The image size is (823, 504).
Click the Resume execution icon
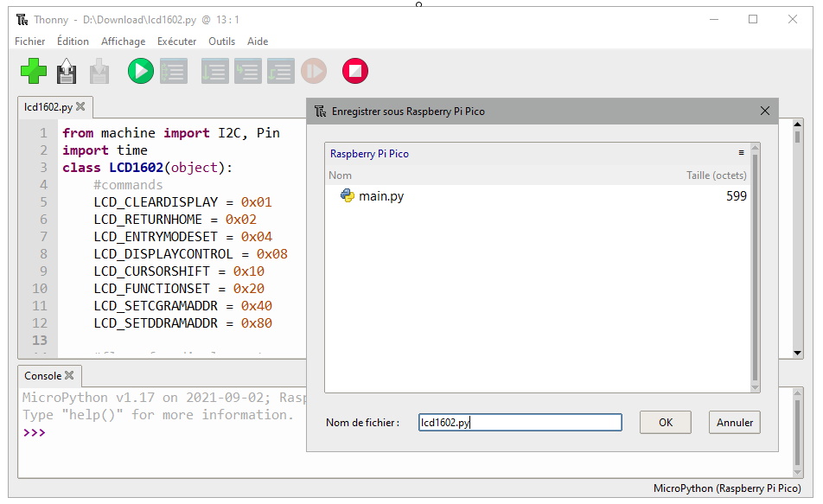[x=314, y=71]
